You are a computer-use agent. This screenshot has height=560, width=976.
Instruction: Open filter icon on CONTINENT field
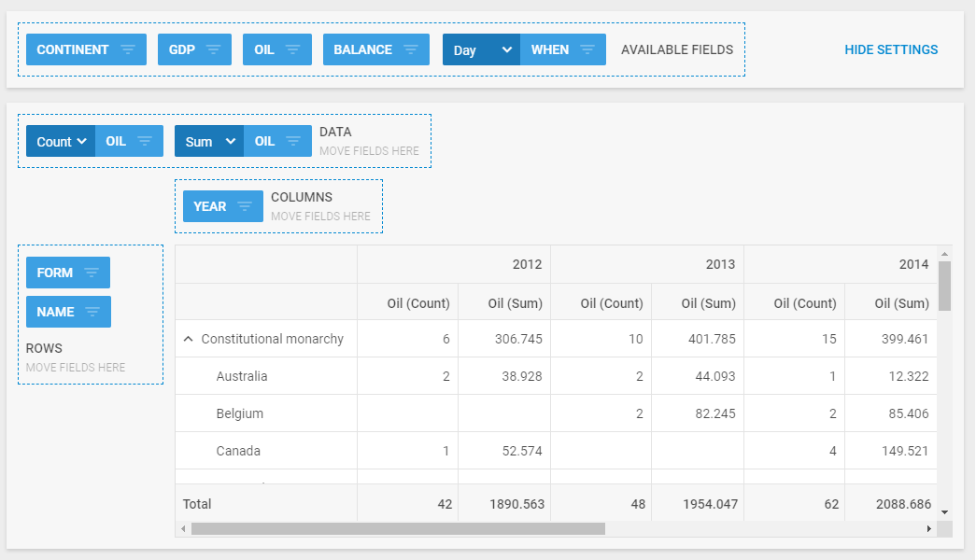(x=128, y=49)
